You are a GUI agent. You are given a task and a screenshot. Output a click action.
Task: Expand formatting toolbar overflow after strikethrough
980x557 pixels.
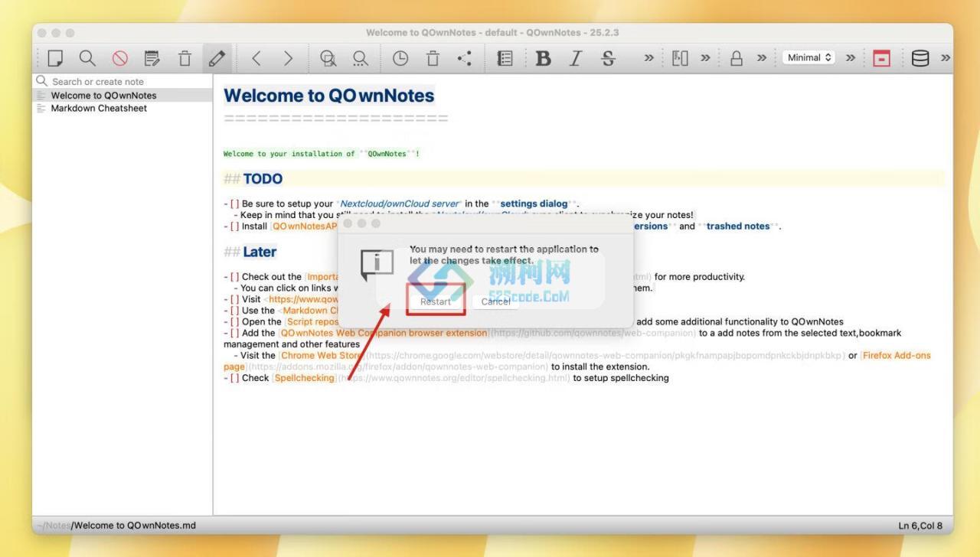pyautogui.click(x=648, y=58)
